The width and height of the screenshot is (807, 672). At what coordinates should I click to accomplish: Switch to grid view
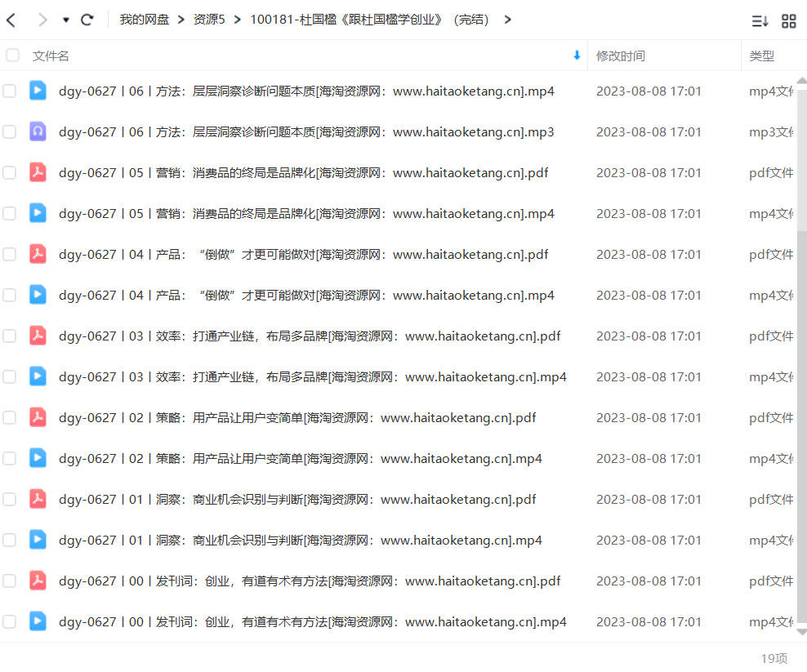point(788,21)
